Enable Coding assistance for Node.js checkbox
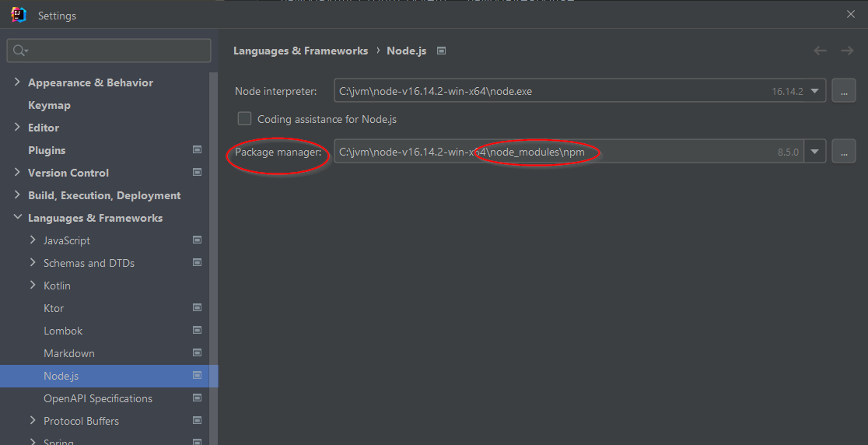Image resolution: width=868 pixels, height=445 pixels. (x=244, y=118)
